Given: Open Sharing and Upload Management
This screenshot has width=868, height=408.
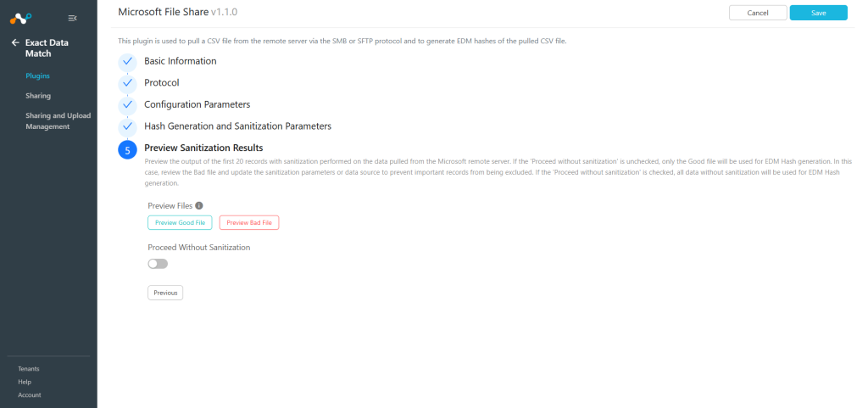Looking at the screenshot, I should pyautogui.click(x=58, y=121).
